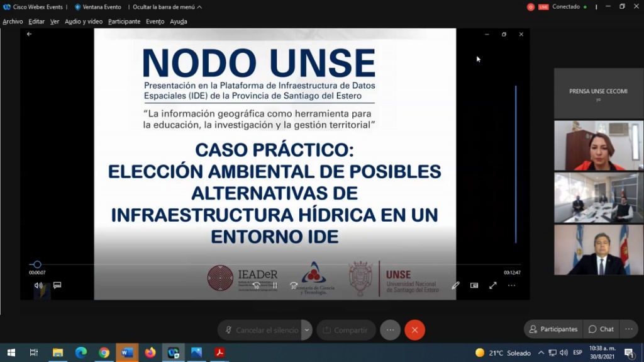Open the Participante menu
644x362 pixels.
pos(124,21)
